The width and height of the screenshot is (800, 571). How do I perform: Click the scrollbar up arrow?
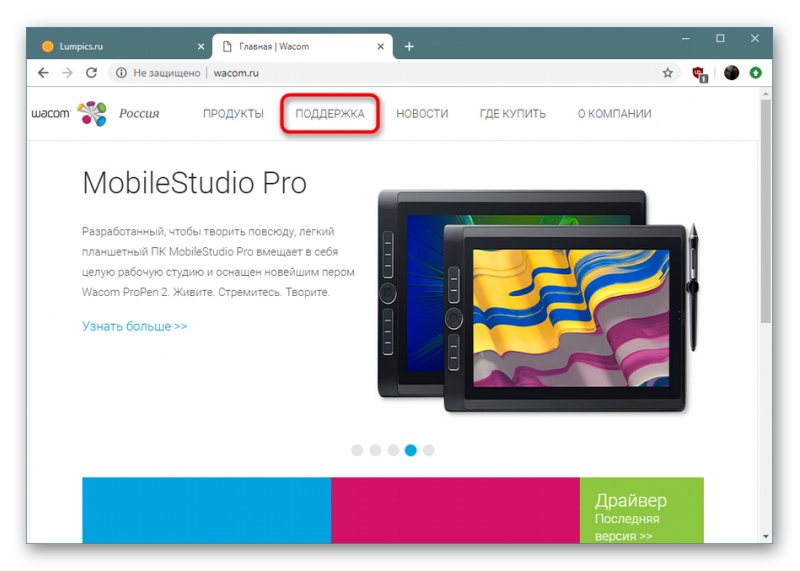[x=765, y=94]
